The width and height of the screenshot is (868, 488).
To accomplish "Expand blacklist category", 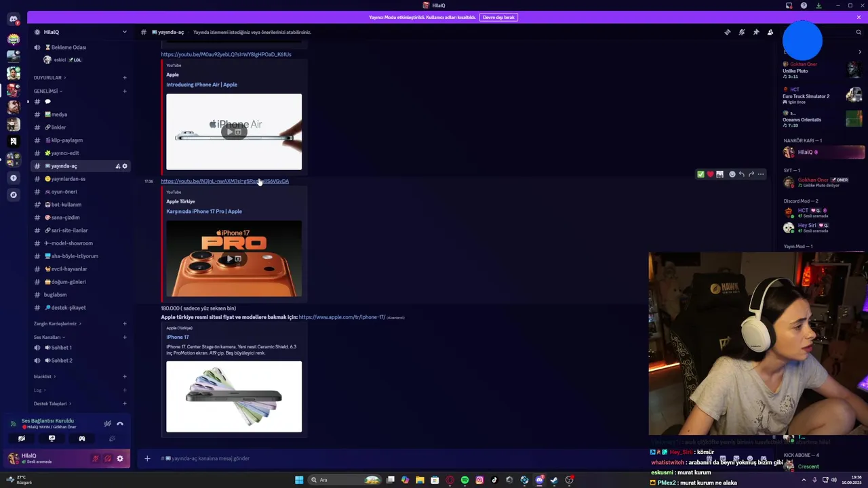I will (x=45, y=377).
